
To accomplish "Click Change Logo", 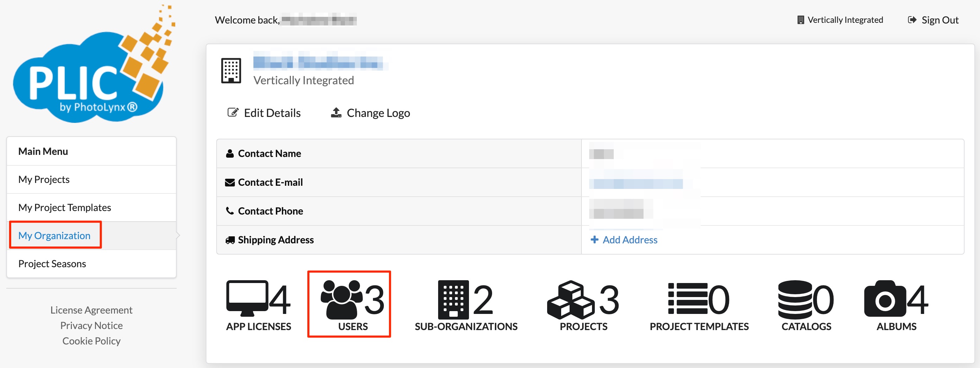I will (x=370, y=113).
